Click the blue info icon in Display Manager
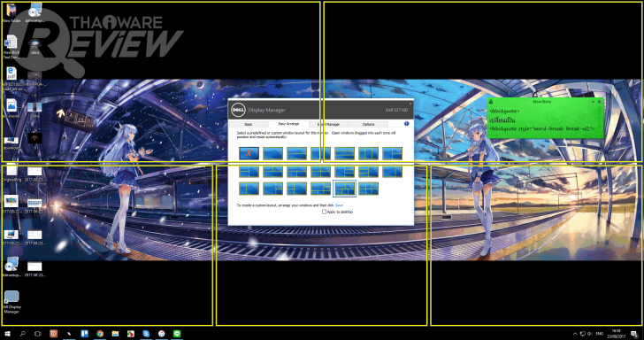Image resolution: width=644 pixels, height=340 pixels. [x=406, y=123]
